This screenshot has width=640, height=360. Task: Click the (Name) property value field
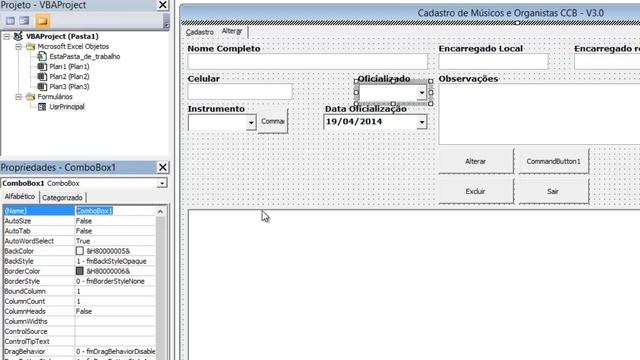(115, 211)
